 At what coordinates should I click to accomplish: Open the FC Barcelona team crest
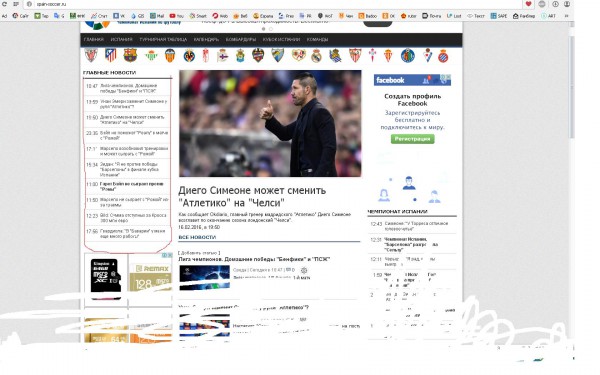pyautogui.click(x=130, y=55)
